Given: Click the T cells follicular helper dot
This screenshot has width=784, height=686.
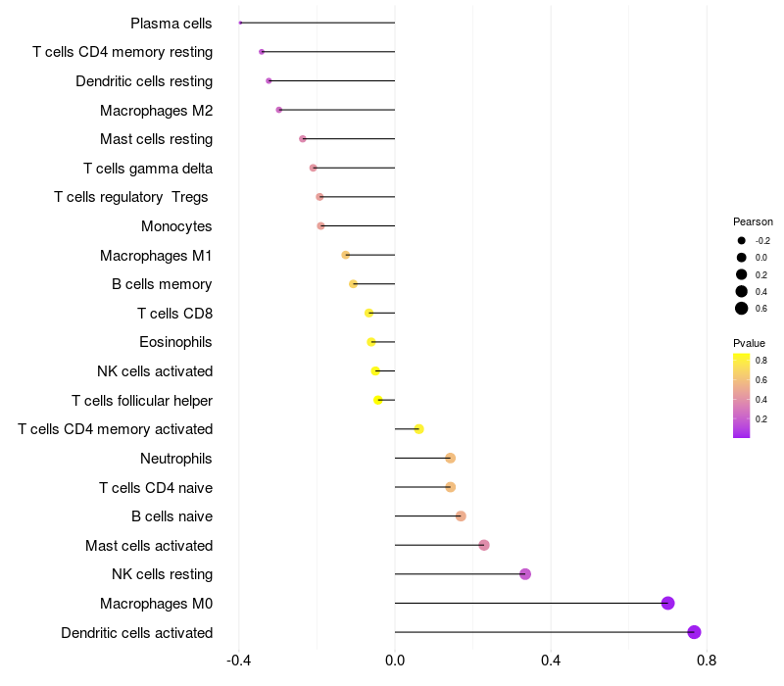Looking at the screenshot, I should click(x=378, y=400).
